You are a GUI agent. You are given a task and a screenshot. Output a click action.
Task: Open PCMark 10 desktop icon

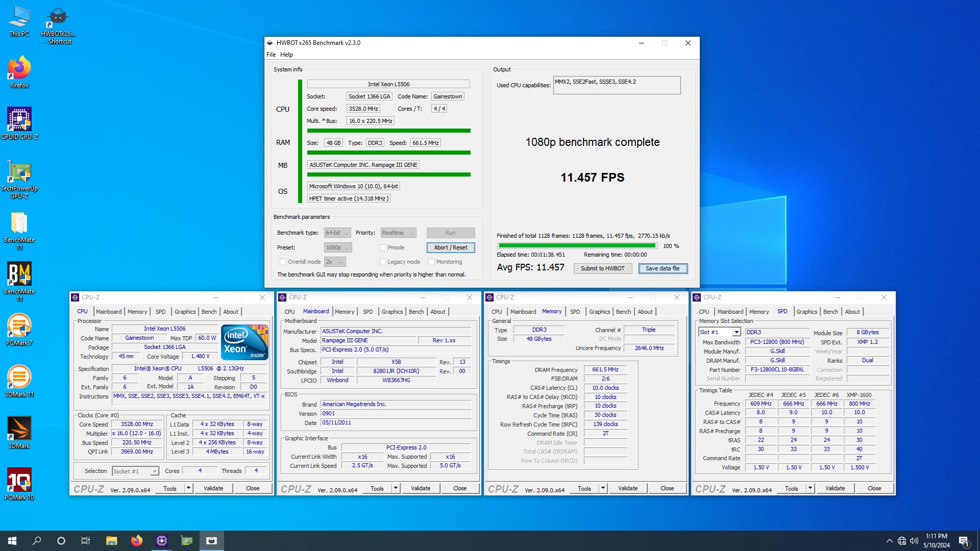pyautogui.click(x=19, y=484)
